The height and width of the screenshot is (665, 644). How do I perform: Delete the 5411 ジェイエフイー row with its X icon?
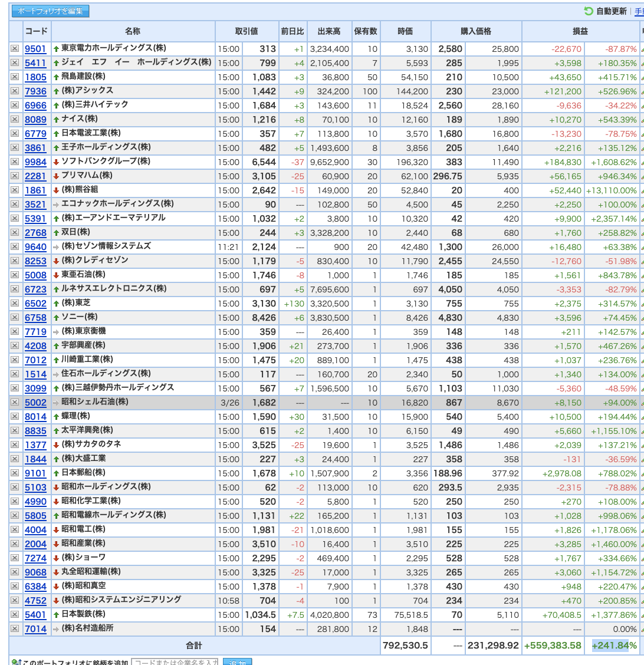tap(15, 62)
